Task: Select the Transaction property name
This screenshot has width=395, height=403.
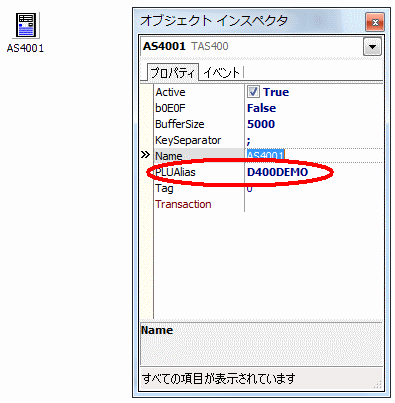Action: point(183,204)
